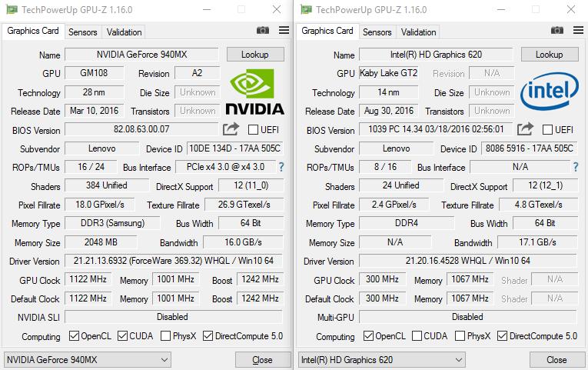The image size is (588, 370).
Task: Toggle UEFI checkbox in Intel window
Action: pyautogui.click(x=547, y=130)
